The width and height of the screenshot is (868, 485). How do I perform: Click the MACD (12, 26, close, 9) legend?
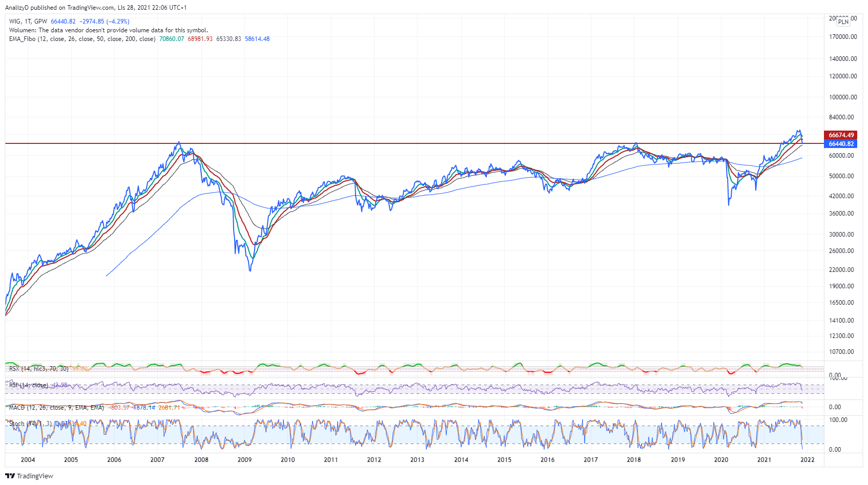click(x=56, y=408)
